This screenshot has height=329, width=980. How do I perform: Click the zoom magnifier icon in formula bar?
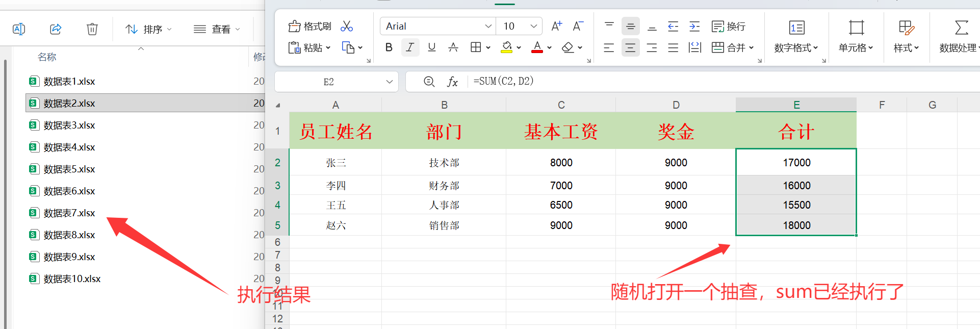pos(429,82)
